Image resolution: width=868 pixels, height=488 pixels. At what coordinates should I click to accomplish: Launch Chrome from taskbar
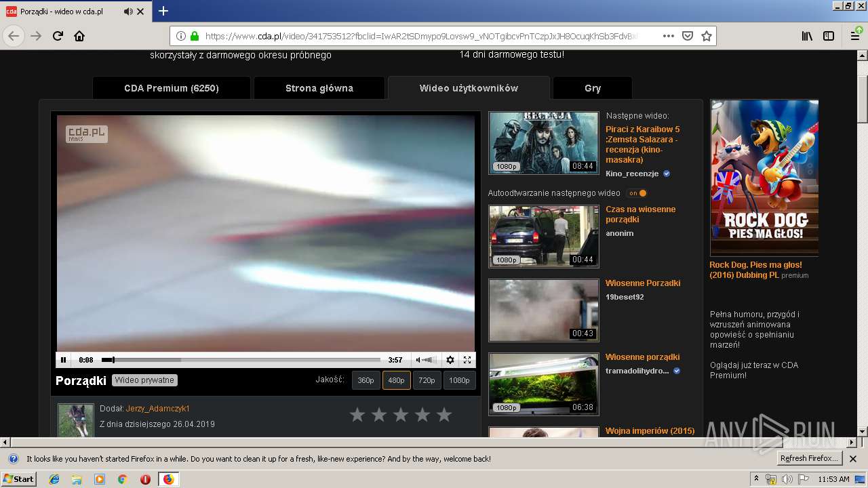pyautogui.click(x=123, y=479)
